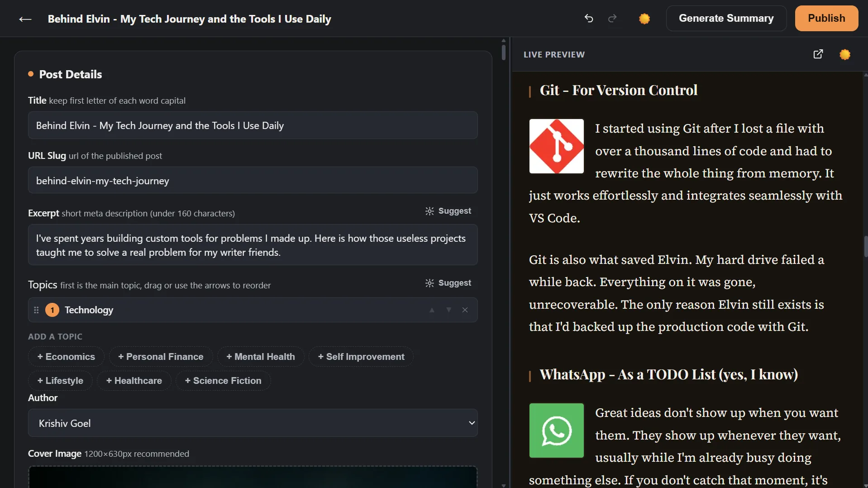Click the live preview scrollbar thumb
The height and width of the screenshot is (488, 868).
click(865, 247)
